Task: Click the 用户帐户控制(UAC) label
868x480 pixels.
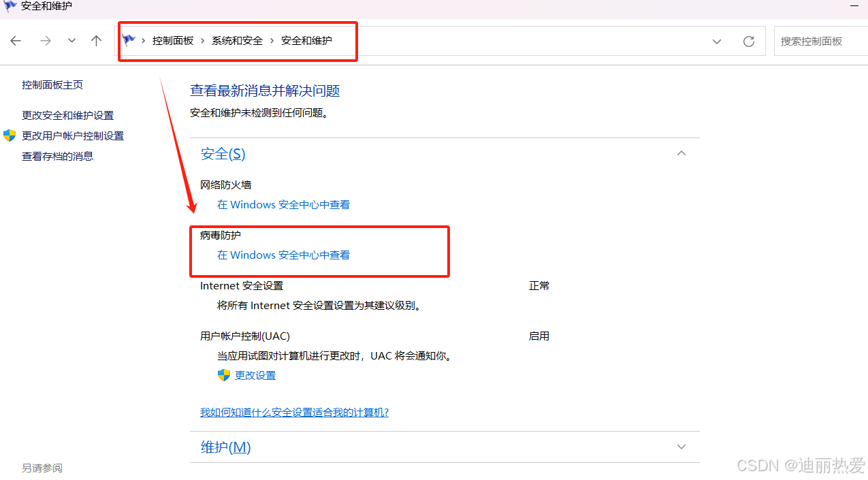Action: pos(245,336)
